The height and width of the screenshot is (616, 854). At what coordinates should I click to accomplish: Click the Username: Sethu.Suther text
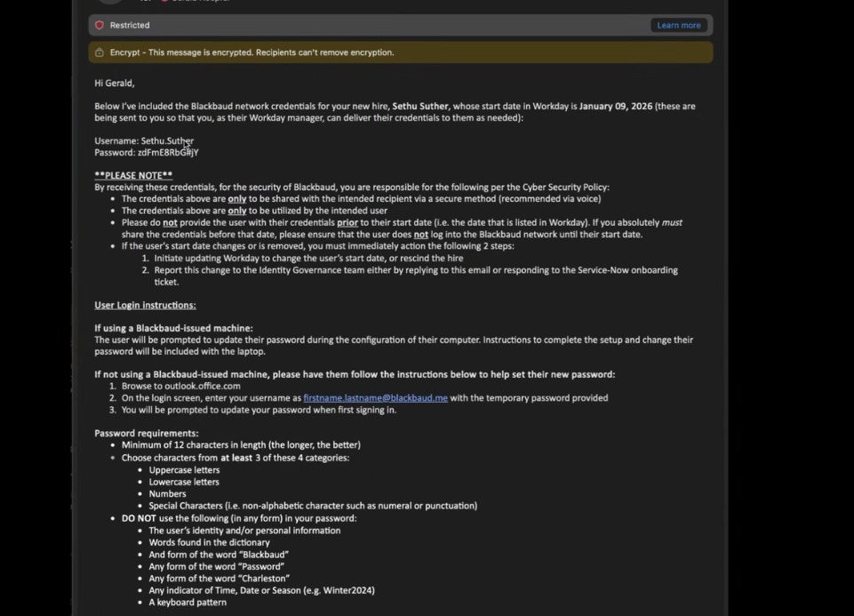pyautogui.click(x=143, y=141)
